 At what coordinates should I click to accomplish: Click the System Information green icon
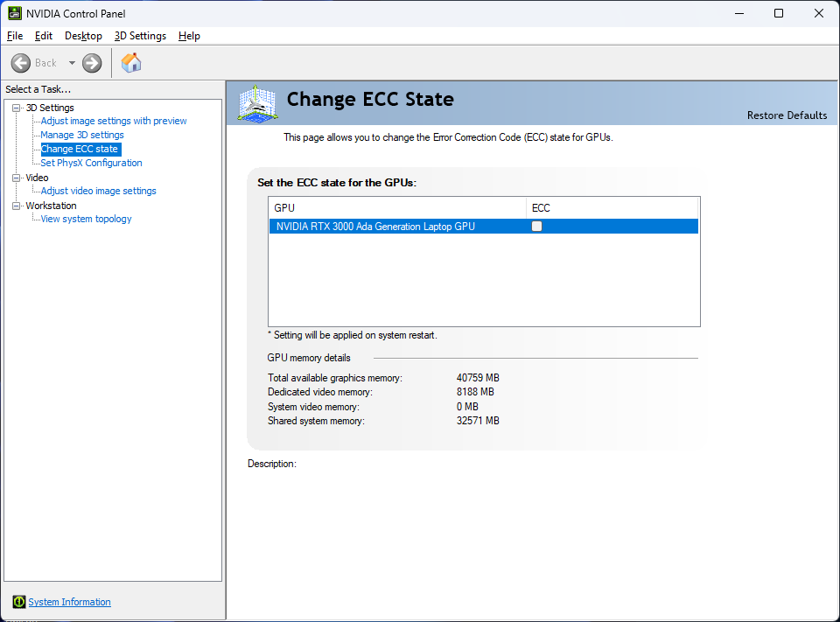tap(18, 602)
